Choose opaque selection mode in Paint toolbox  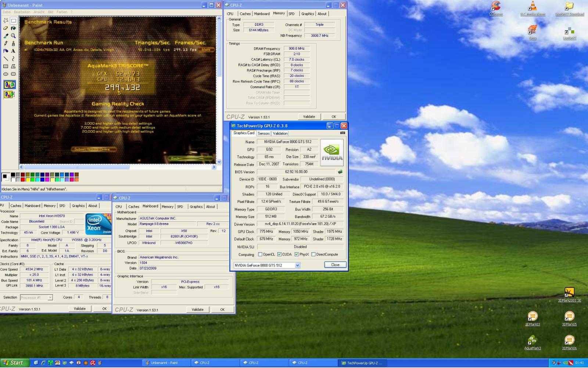click(x=10, y=85)
